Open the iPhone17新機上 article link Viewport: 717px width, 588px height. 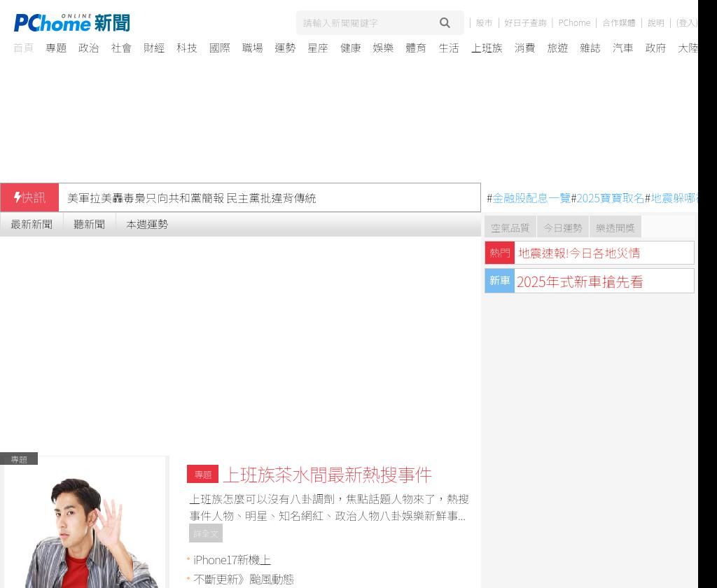tap(232, 560)
